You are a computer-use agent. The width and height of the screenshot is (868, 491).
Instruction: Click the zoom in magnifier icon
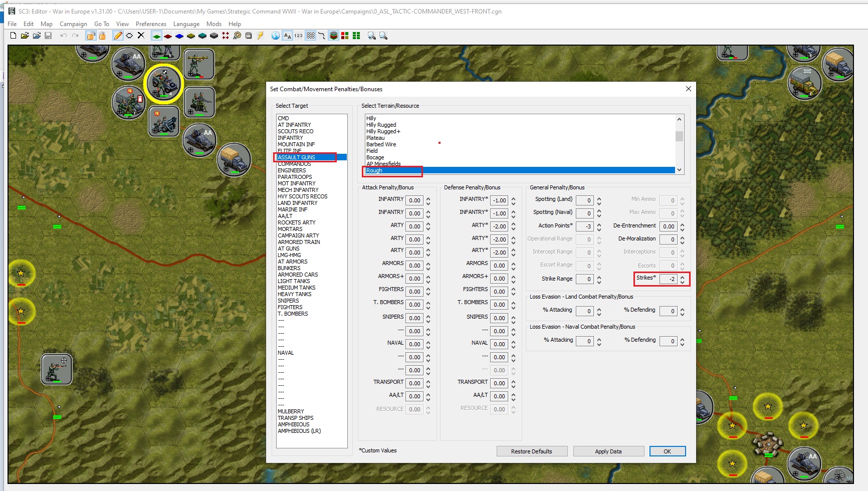coord(371,36)
